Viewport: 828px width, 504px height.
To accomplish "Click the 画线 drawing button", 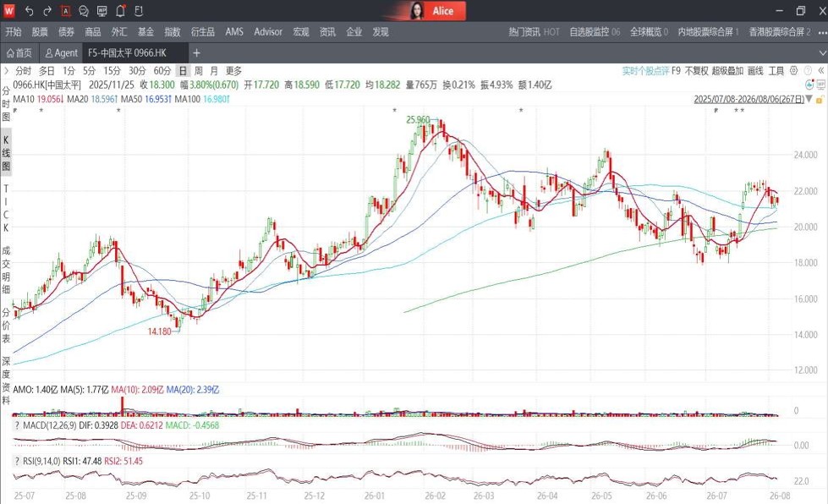I will click(x=755, y=71).
